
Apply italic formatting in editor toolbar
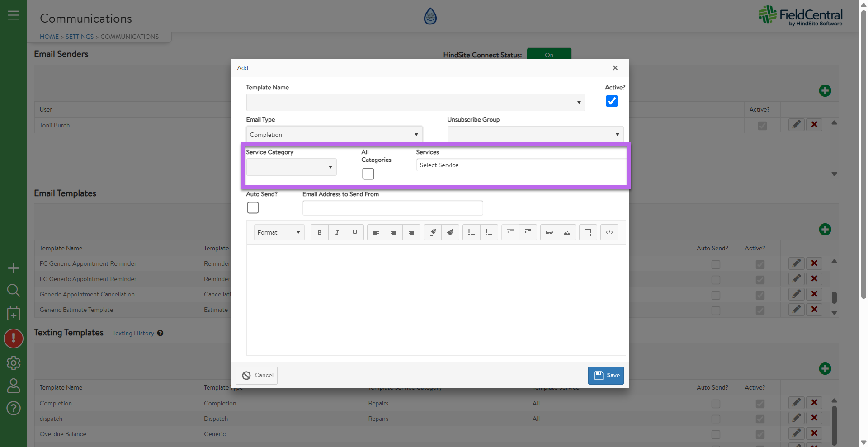(x=337, y=232)
